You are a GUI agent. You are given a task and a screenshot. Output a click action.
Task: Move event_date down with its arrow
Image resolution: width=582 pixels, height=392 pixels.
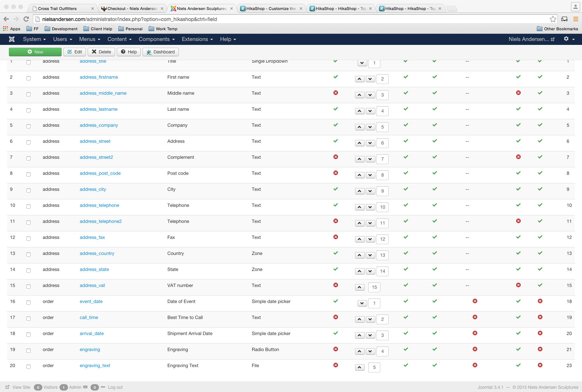pos(362,303)
